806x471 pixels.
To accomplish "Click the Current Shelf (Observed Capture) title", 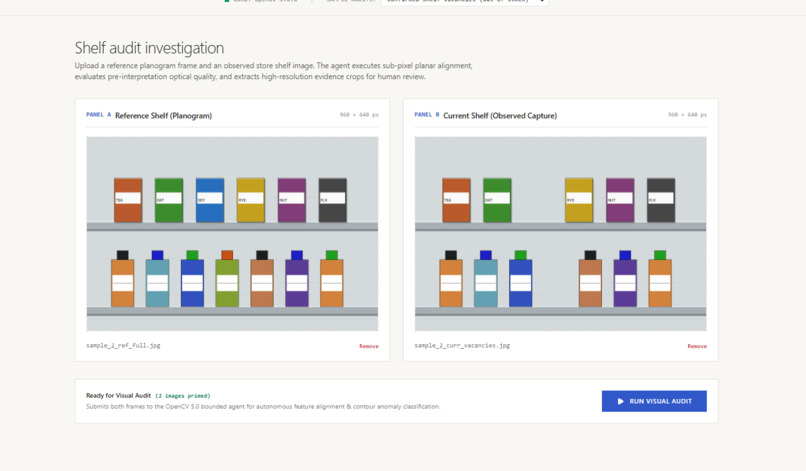I will click(x=500, y=116).
